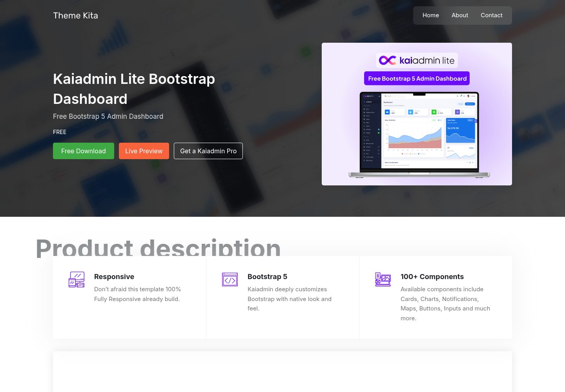The width and height of the screenshot is (565, 392).
Task: Click the Responsive devices icon
Action: point(77,279)
